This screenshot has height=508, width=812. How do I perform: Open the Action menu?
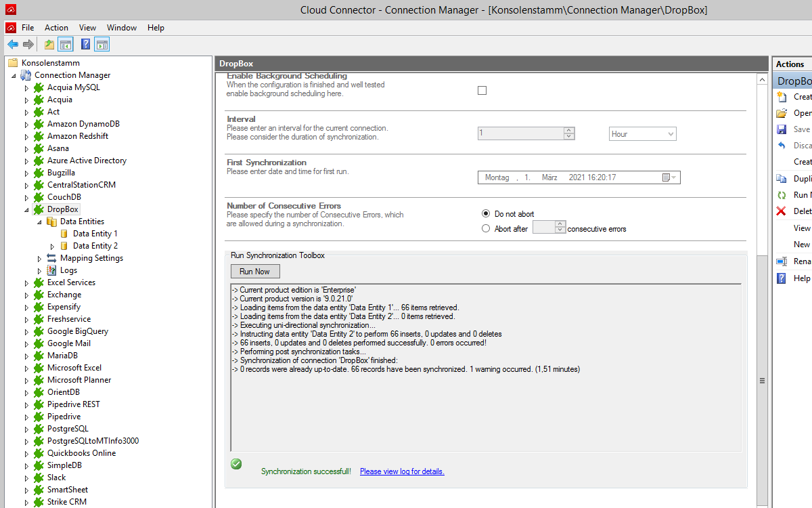(56, 28)
